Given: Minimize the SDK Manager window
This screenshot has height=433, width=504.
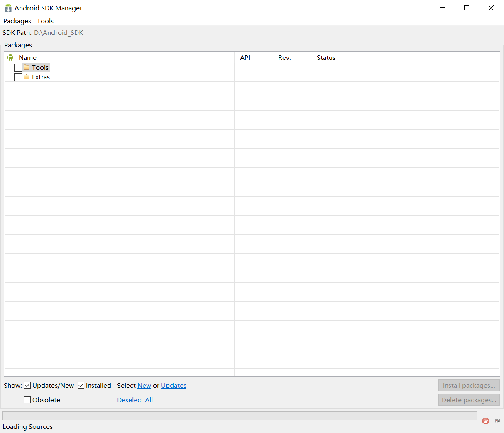Looking at the screenshot, I should click(x=443, y=8).
